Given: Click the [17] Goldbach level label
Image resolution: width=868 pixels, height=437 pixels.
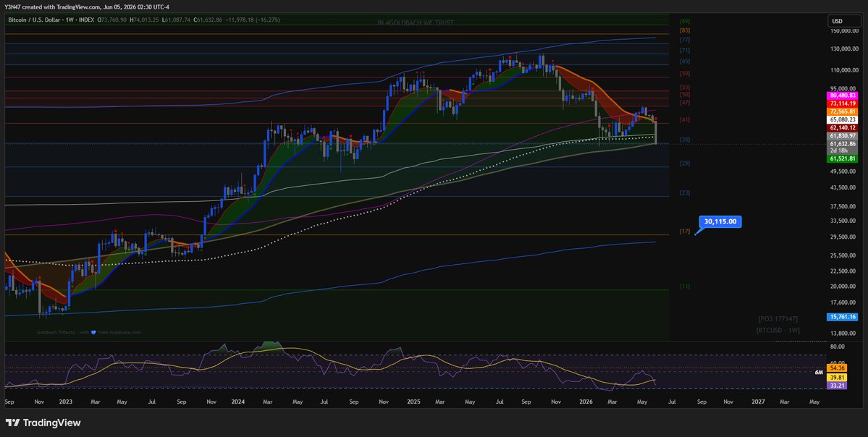Looking at the screenshot, I should point(684,232).
